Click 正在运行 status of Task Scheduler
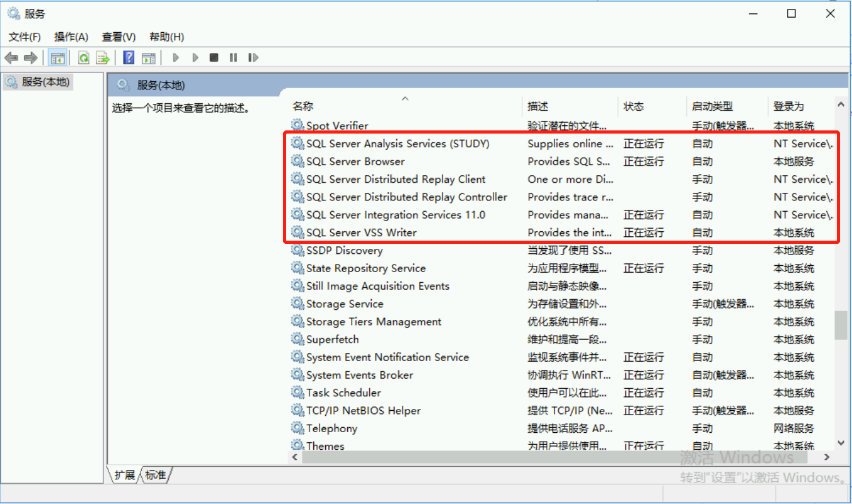The height and width of the screenshot is (504, 852). click(643, 392)
